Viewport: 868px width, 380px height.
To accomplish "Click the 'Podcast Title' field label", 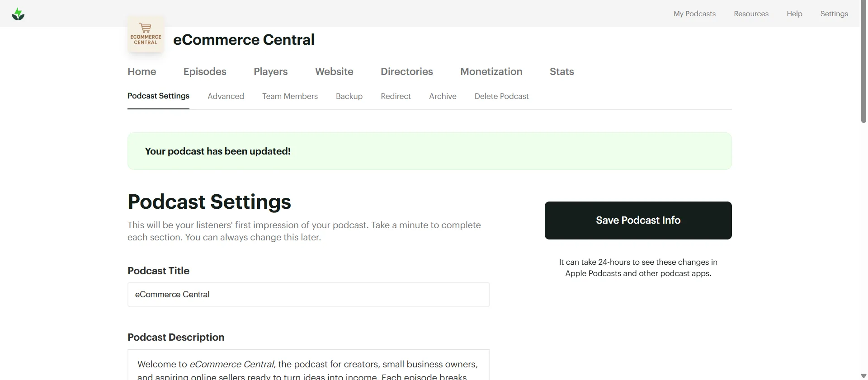I will click(158, 271).
